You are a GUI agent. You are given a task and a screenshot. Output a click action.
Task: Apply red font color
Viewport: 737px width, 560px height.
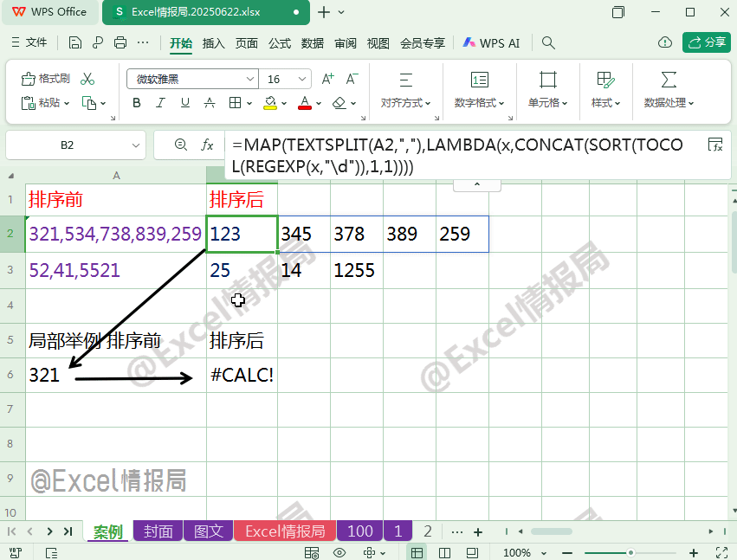point(305,102)
